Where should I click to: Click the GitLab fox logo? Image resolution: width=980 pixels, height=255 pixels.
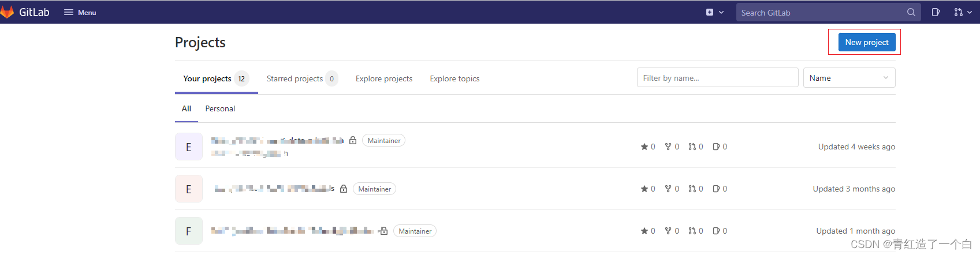[x=7, y=12]
